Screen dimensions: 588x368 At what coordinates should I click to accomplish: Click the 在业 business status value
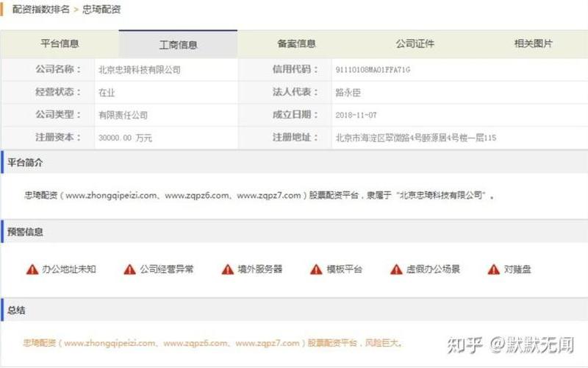[107, 93]
